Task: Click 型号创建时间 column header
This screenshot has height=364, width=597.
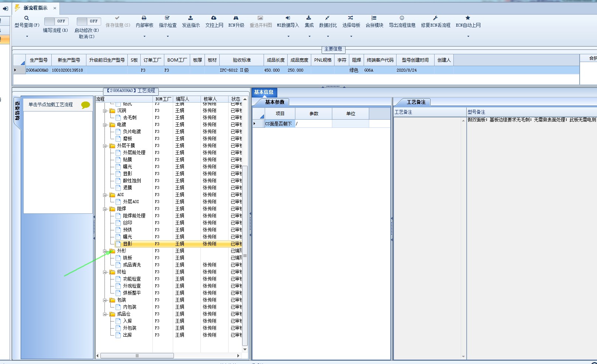Action: [x=415, y=60]
